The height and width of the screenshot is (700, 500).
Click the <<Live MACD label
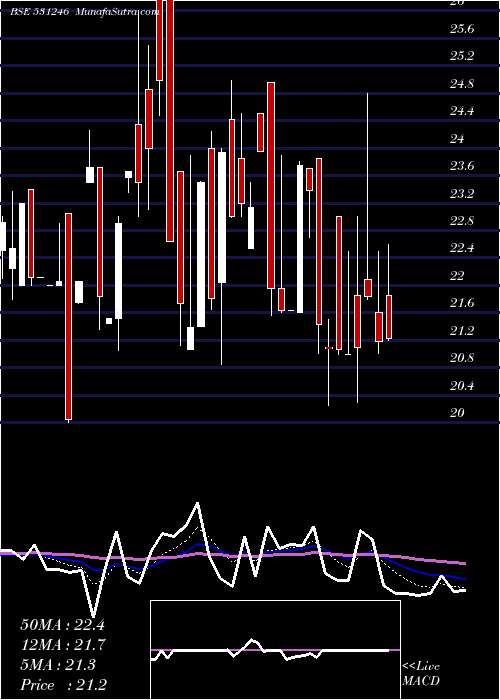421,673
